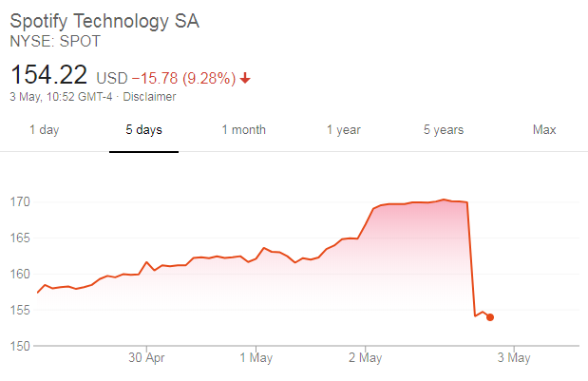Switch to the 1 day tab

pyautogui.click(x=44, y=130)
